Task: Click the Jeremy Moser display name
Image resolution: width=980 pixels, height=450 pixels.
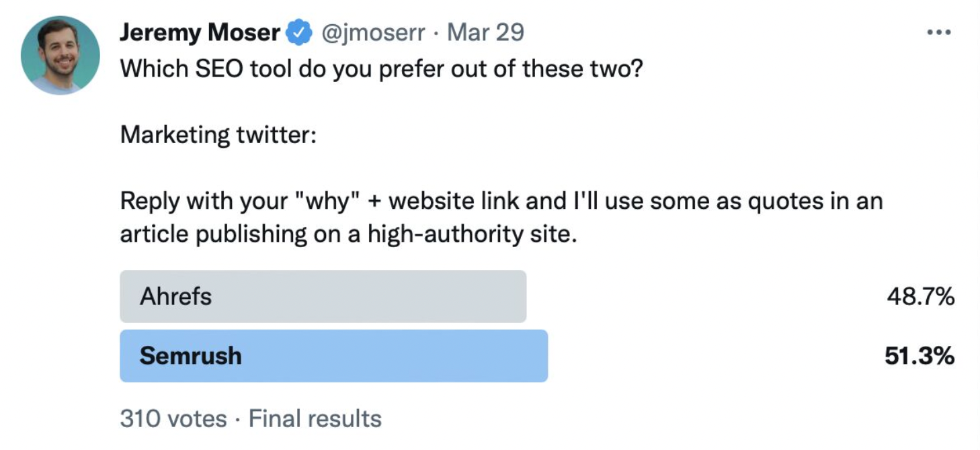Action: click(200, 32)
